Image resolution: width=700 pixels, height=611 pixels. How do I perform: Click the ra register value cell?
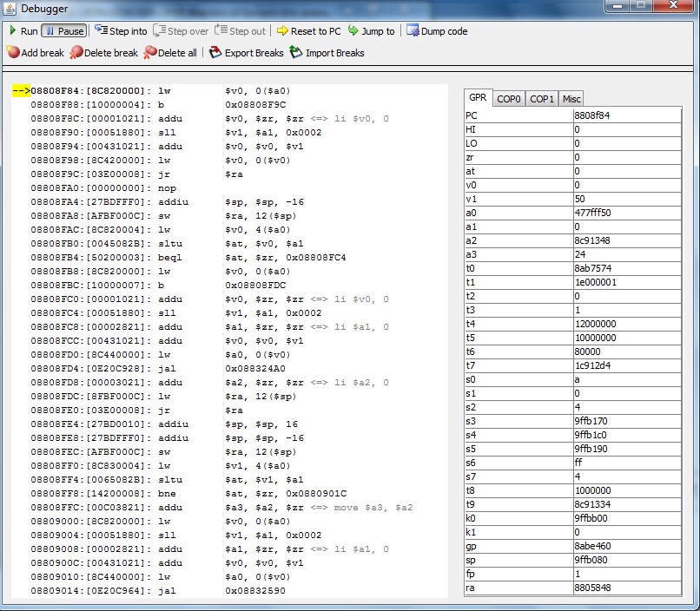[625, 588]
